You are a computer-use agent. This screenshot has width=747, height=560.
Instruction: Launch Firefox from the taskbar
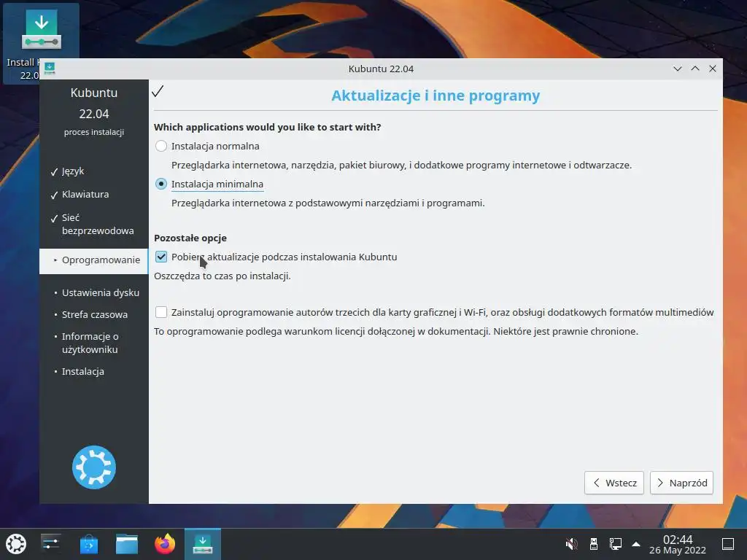(x=165, y=544)
